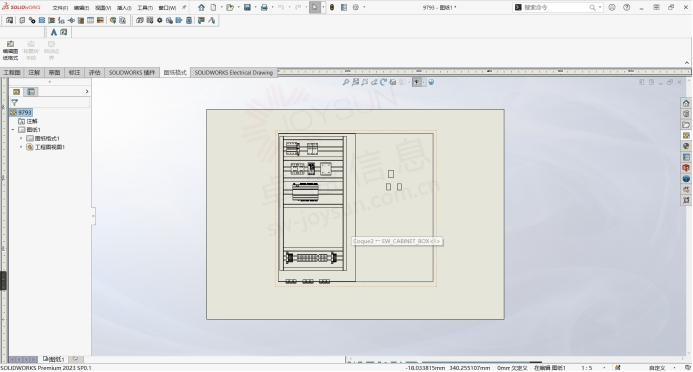Click the black gear icon in second toolbar

pyautogui.click(x=160, y=20)
